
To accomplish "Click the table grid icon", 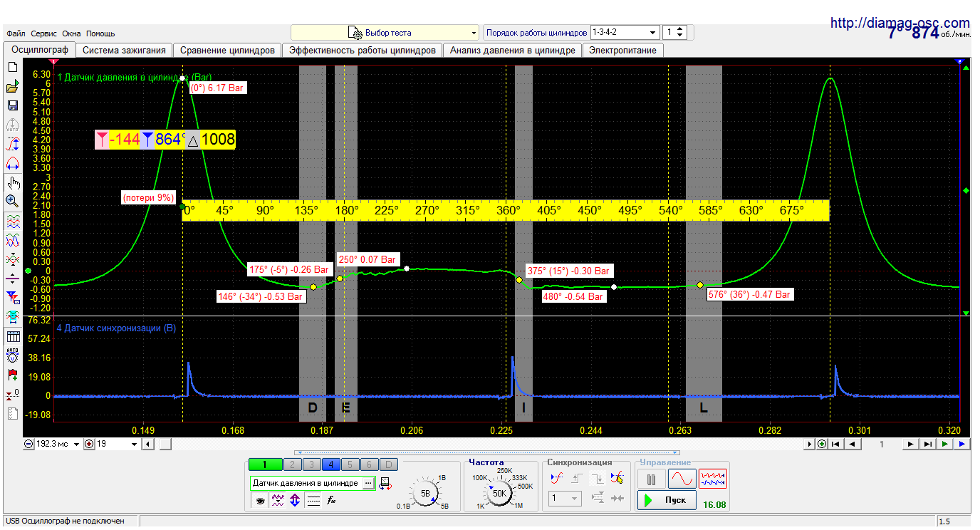I will coord(12,336).
